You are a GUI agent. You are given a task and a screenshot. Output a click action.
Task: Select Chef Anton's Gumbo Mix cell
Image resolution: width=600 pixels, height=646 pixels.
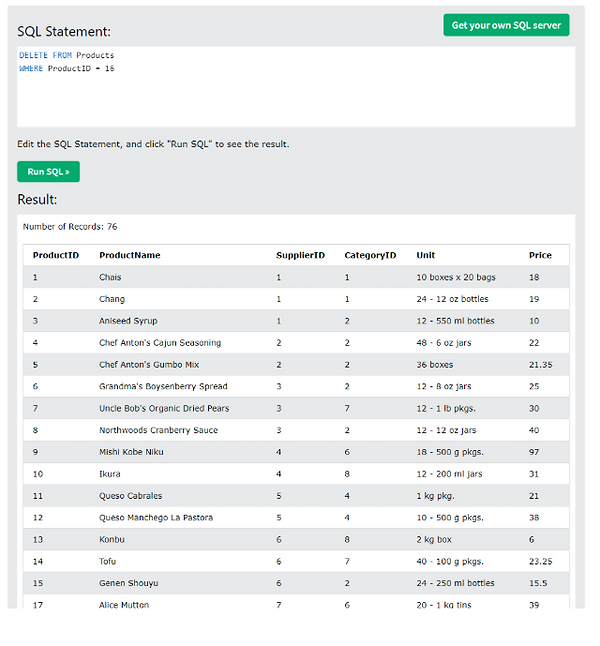[x=149, y=365]
